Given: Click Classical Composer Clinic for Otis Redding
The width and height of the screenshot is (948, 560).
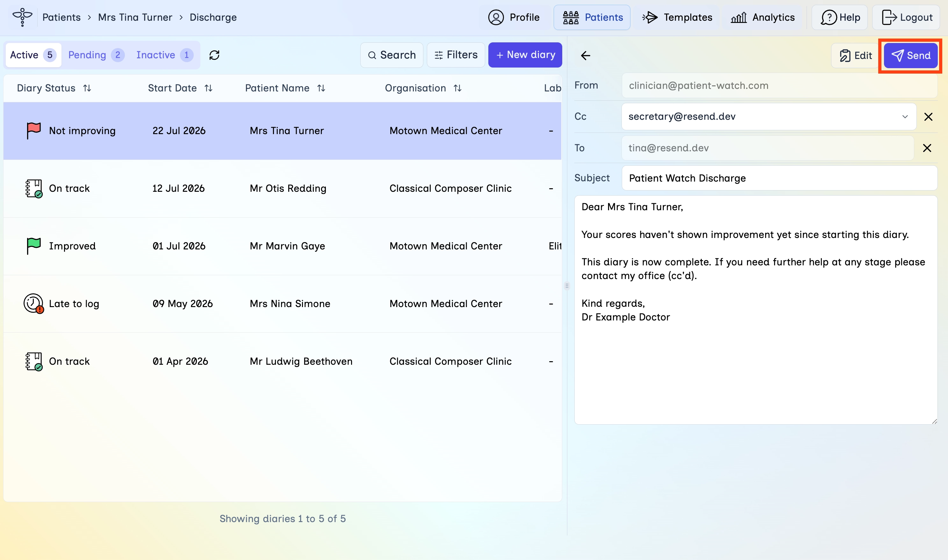Looking at the screenshot, I should pos(450,188).
